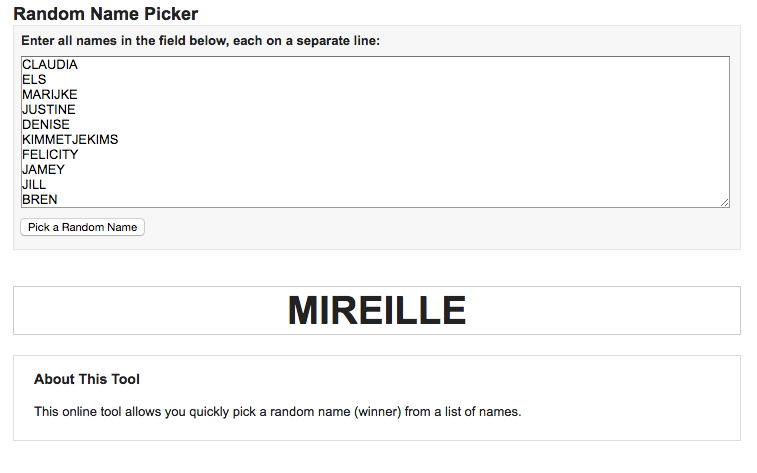Click the About This Tool heading

pyautogui.click(x=87, y=380)
